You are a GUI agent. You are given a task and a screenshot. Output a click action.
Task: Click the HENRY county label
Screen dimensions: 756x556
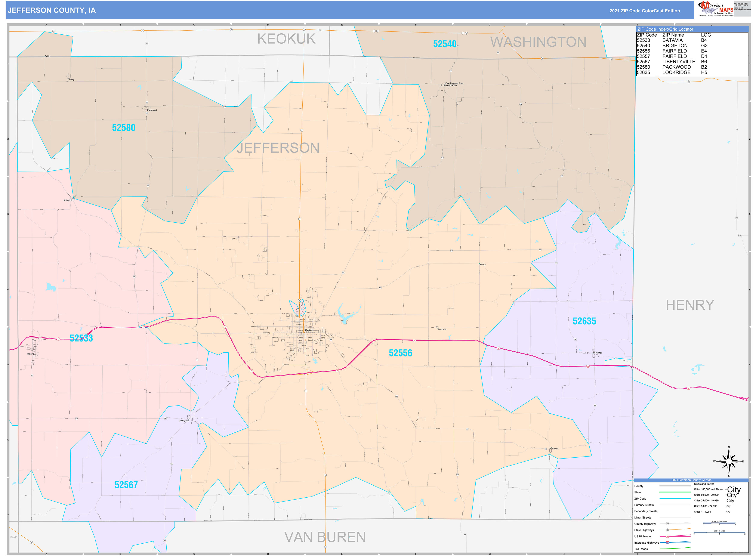click(690, 305)
